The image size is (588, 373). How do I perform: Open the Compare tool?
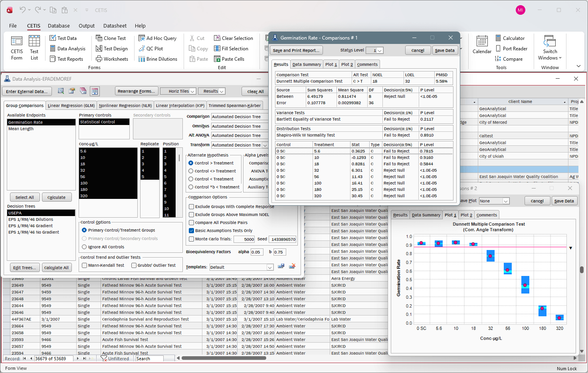[x=509, y=59]
